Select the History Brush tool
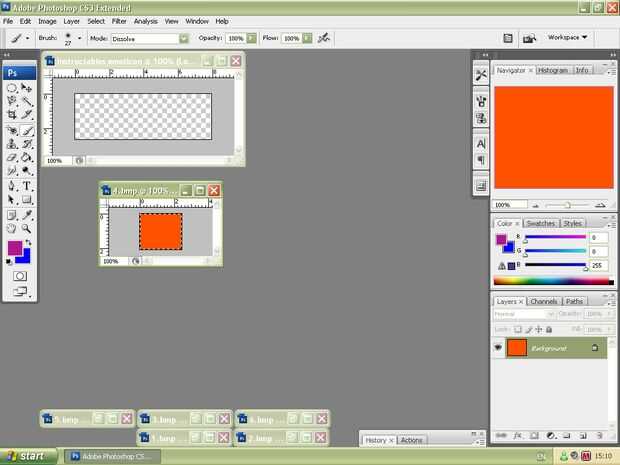 [x=26, y=144]
